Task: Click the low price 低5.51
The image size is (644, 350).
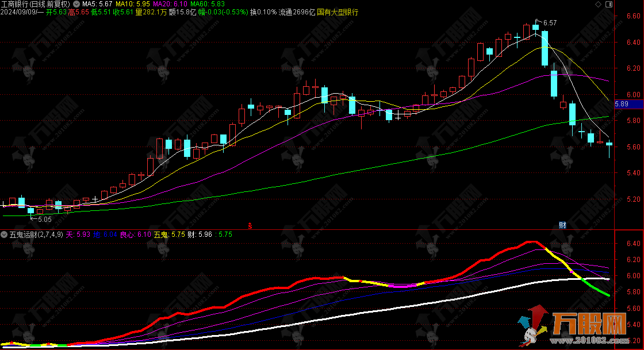Action: pos(101,12)
